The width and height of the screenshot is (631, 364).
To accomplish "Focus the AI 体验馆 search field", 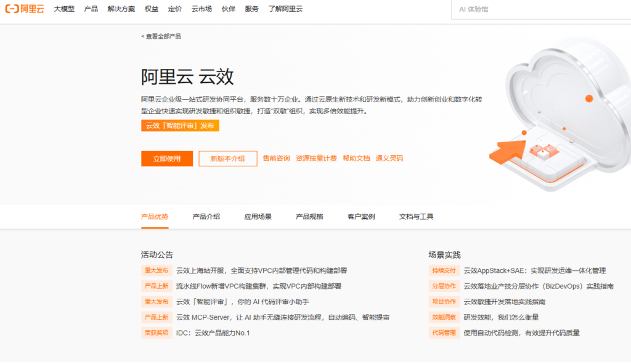I will [541, 9].
